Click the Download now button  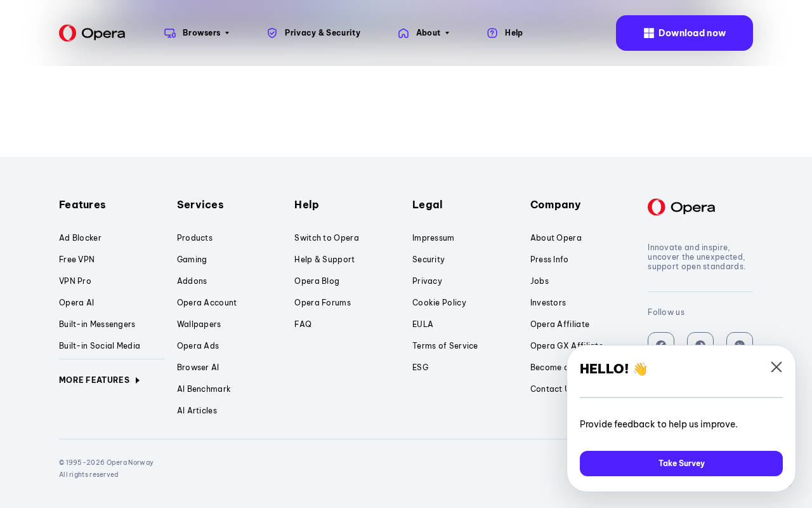click(684, 33)
